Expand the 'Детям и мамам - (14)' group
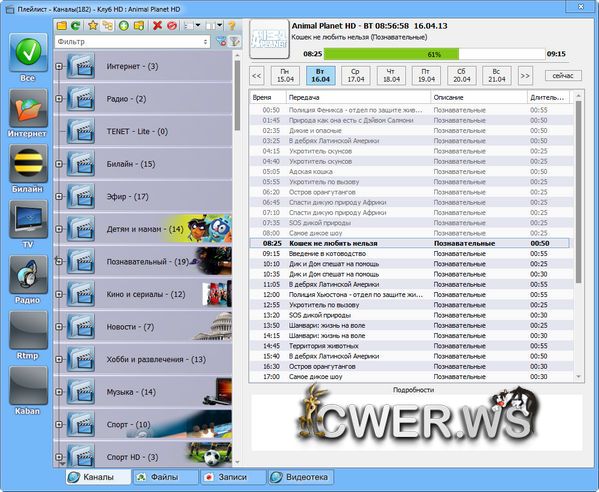This screenshot has width=599, height=492. tap(59, 229)
